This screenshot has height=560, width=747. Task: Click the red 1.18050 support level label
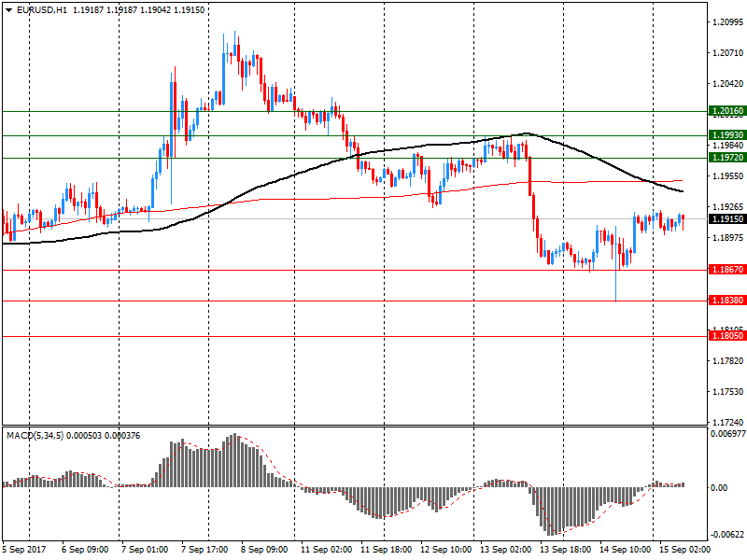tap(727, 336)
